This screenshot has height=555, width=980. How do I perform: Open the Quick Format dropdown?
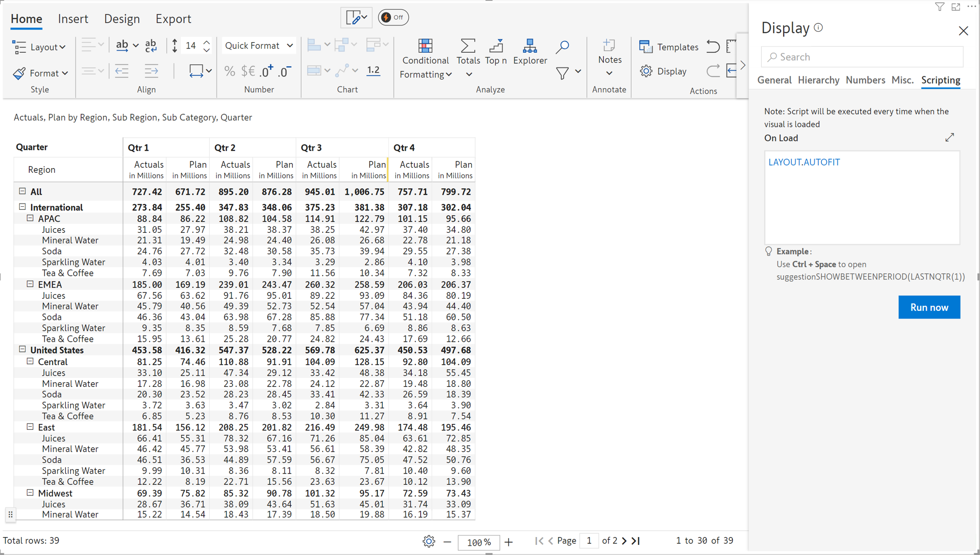point(259,46)
